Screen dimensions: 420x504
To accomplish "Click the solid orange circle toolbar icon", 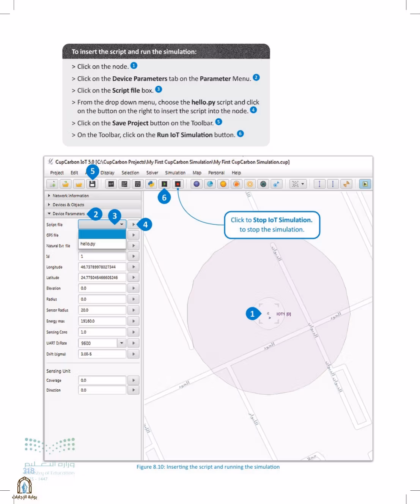I will (x=223, y=184).
